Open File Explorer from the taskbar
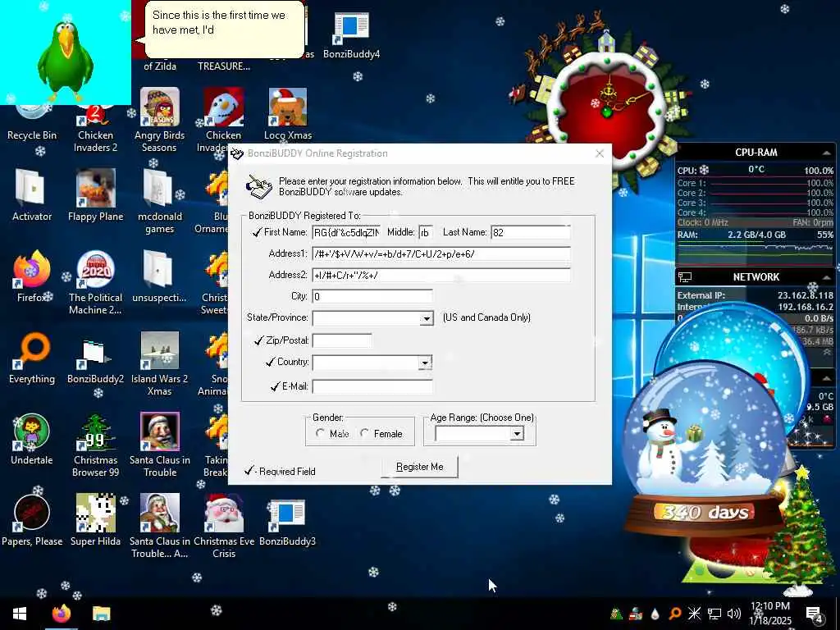The width and height of the screenshot is (840, 630). coord(101,614)
